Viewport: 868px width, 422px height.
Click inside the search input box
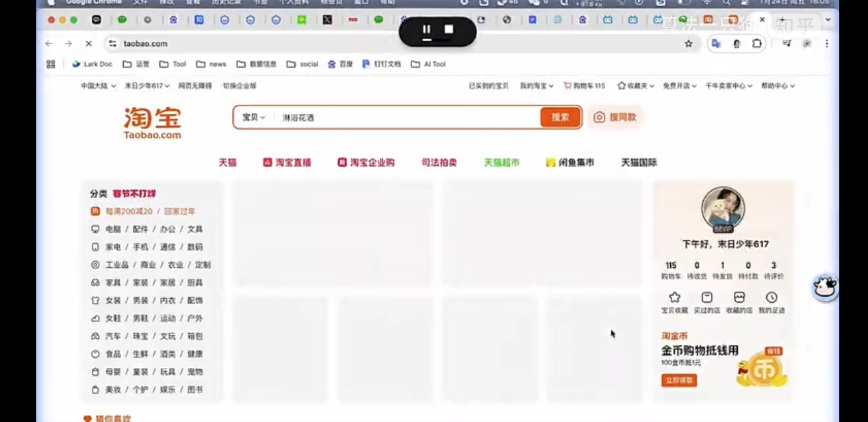376,117
